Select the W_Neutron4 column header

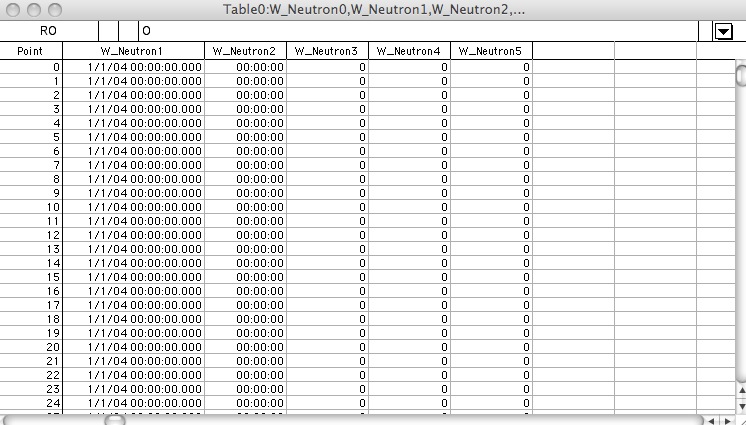(409, 51)
